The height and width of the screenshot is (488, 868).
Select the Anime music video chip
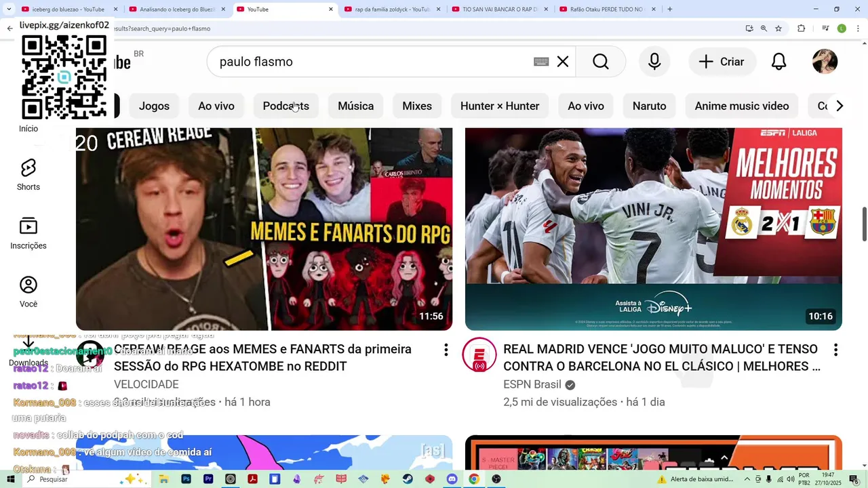742,106
